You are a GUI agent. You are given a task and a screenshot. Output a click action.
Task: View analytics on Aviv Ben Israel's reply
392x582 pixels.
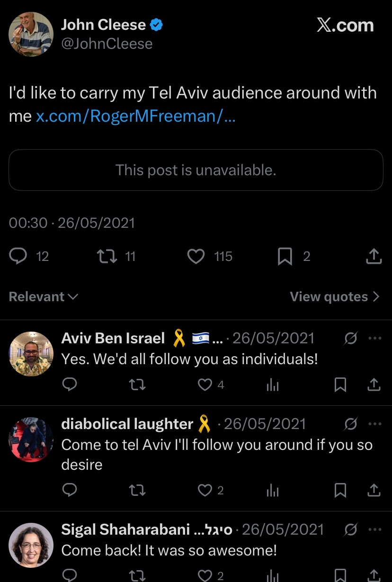pos(273,385)
